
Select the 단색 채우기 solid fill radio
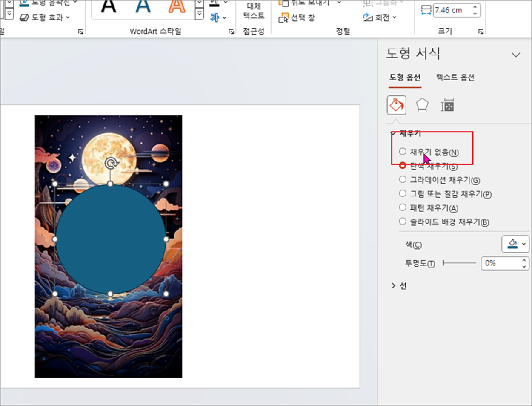tap(402, 165)
